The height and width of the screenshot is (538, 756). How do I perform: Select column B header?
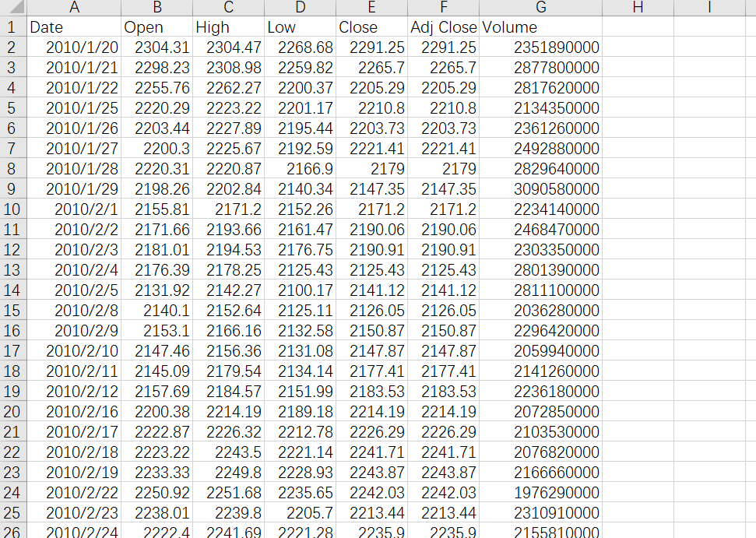pyautogui.click(x=157, y=7)
